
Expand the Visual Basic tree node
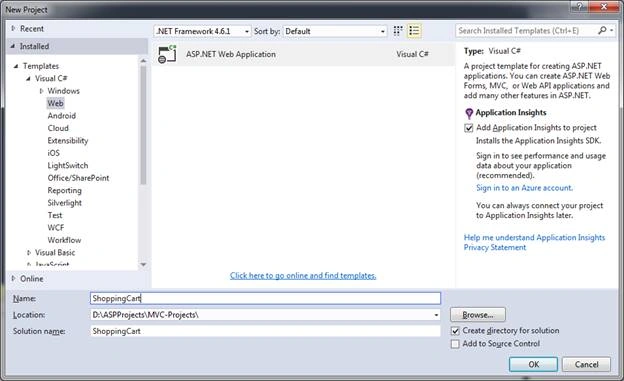tap(29, 252)
